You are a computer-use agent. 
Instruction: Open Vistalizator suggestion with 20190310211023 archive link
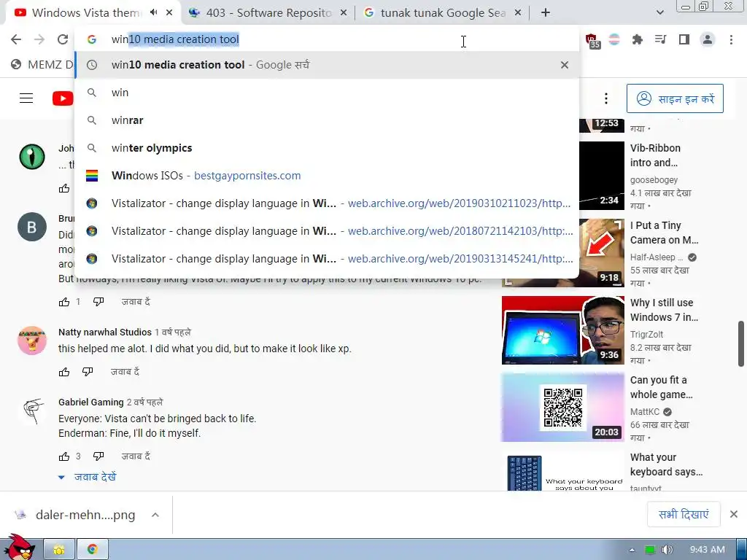tap(328, 203)
